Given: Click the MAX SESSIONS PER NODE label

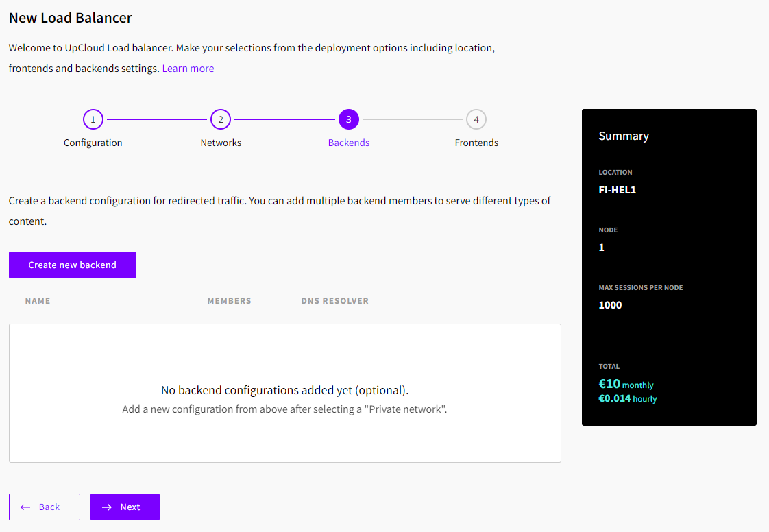Looking at the screenshot, I should 641,287.
